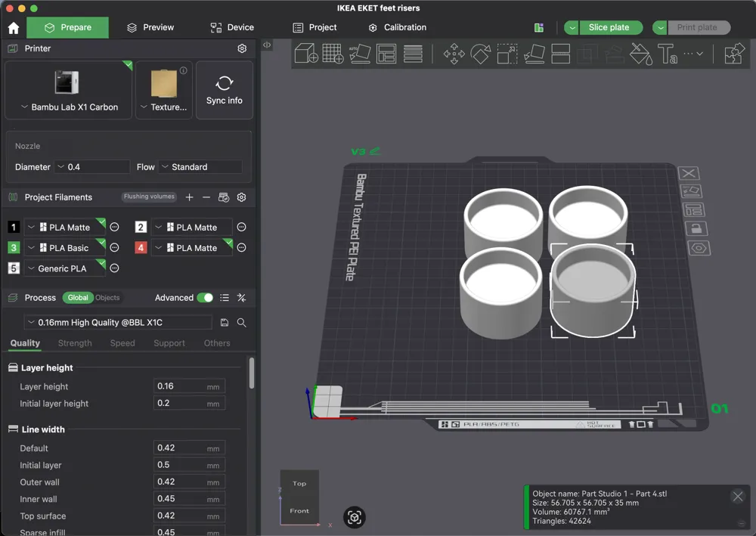Open the Assembly view tool

734,54
